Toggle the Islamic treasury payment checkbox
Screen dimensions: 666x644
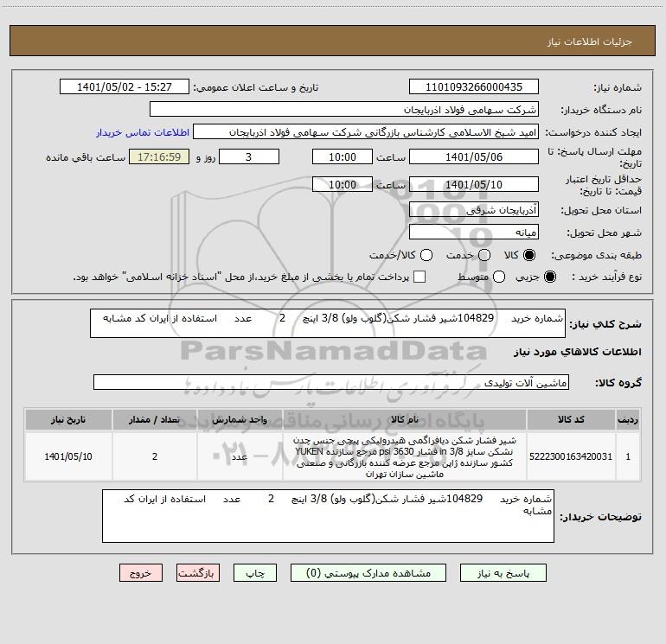419,277
